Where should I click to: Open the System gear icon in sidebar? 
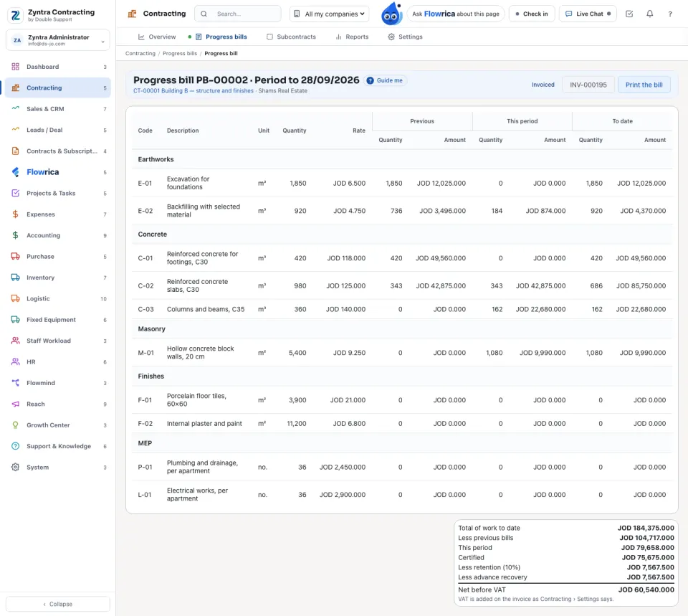tap(15, 467)
